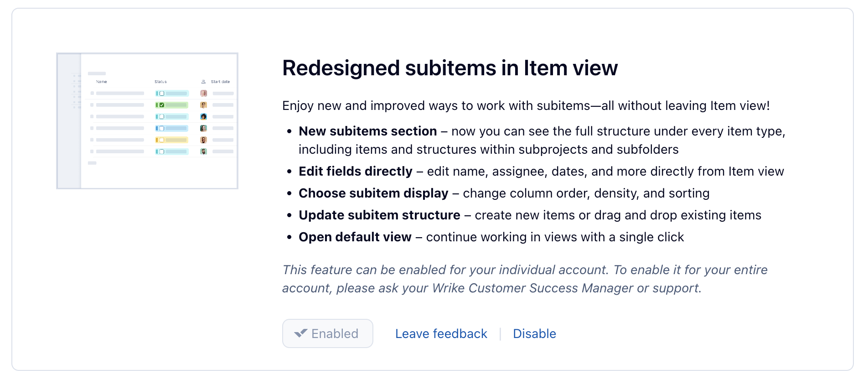Click Disable to turn off the feature
Viewport: 868px width, 385px height.
coord(534,334)
